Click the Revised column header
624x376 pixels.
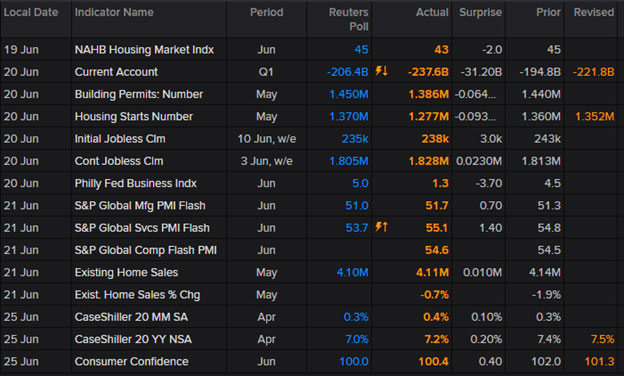coord(594,12)
